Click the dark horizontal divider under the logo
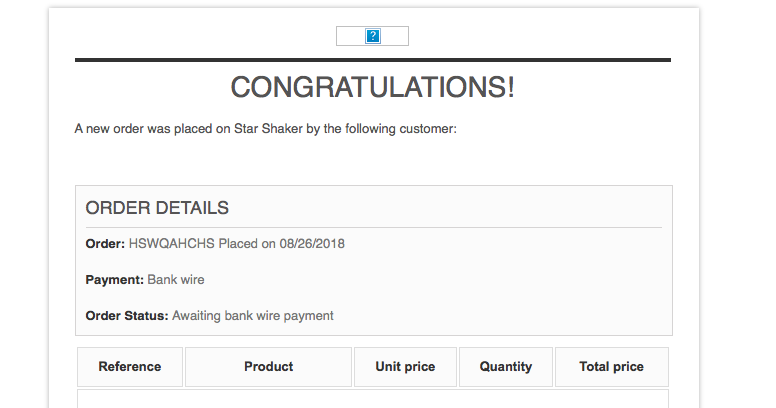 373,60
